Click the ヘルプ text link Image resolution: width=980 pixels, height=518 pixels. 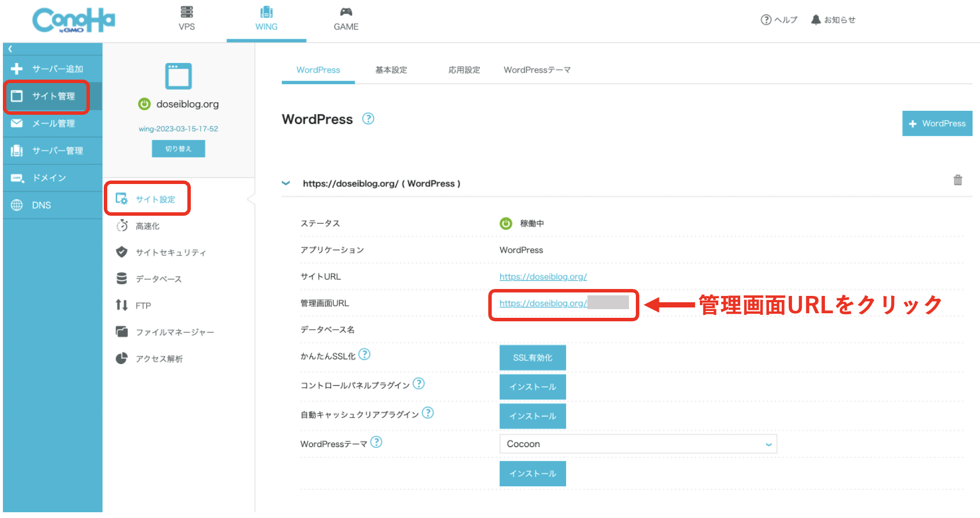tap(786, 20)
